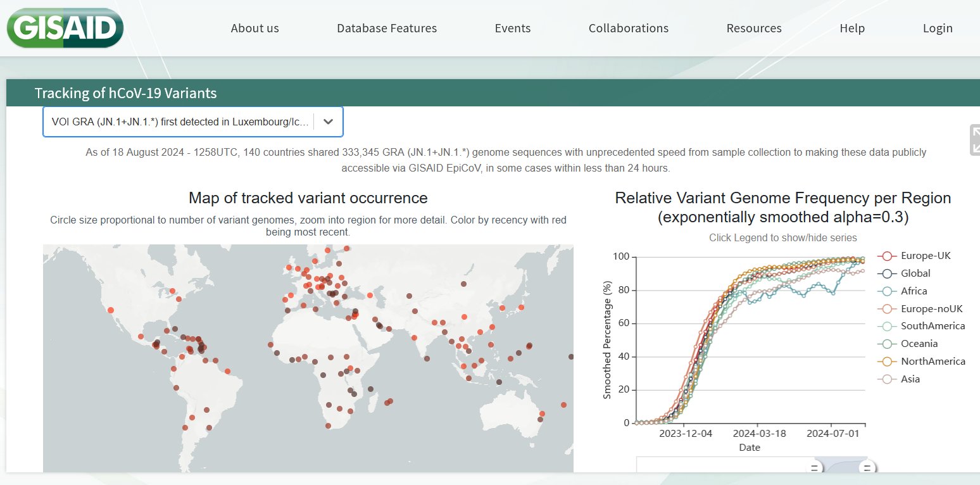Click the Login link
Image resolution: width=980 pixels, height=485 pixels.
pyautogui.click(x=937, y=28)
